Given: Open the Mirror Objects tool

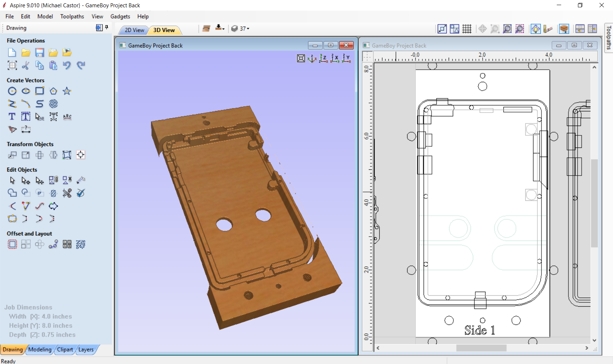Looking at the screenshot, I should click(x=53, y=155).
